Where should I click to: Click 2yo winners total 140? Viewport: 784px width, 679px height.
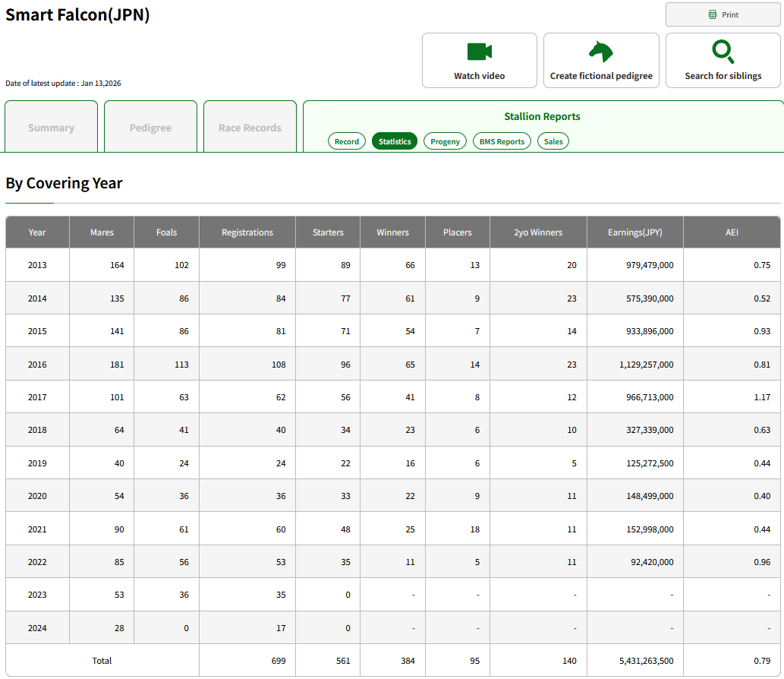coord(569,661)
